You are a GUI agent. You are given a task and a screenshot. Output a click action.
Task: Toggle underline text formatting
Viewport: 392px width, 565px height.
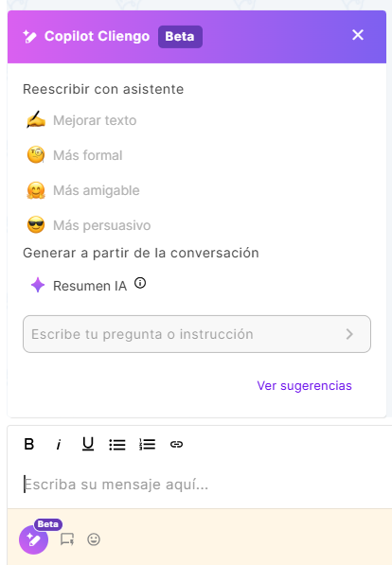point(88,444)
